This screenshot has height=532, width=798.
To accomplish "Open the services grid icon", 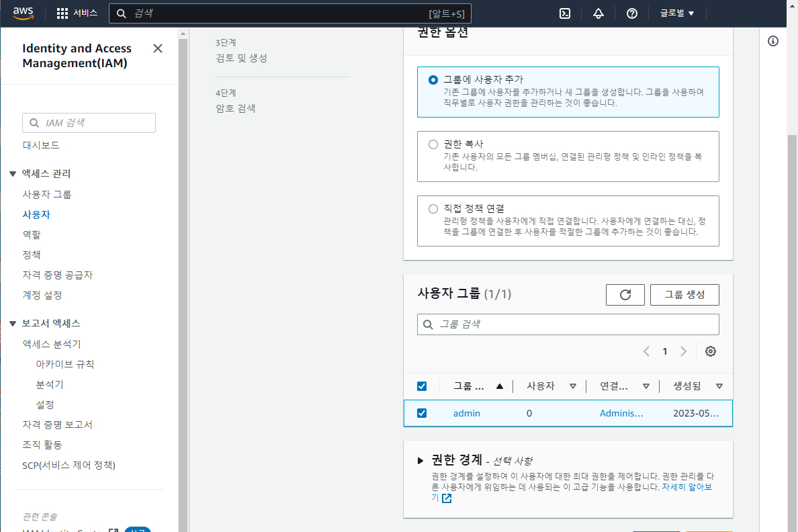I will pos(62,13).
